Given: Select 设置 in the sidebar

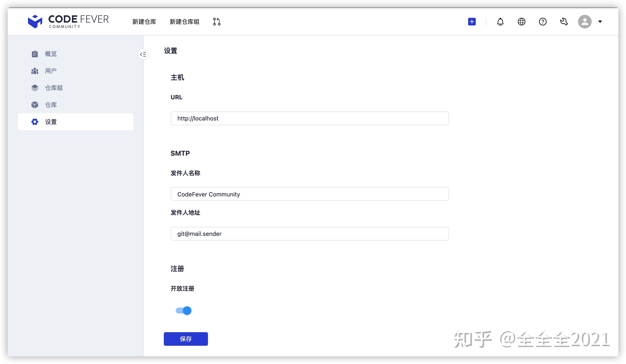Looking at the screenshot, I should coord(76,122).
